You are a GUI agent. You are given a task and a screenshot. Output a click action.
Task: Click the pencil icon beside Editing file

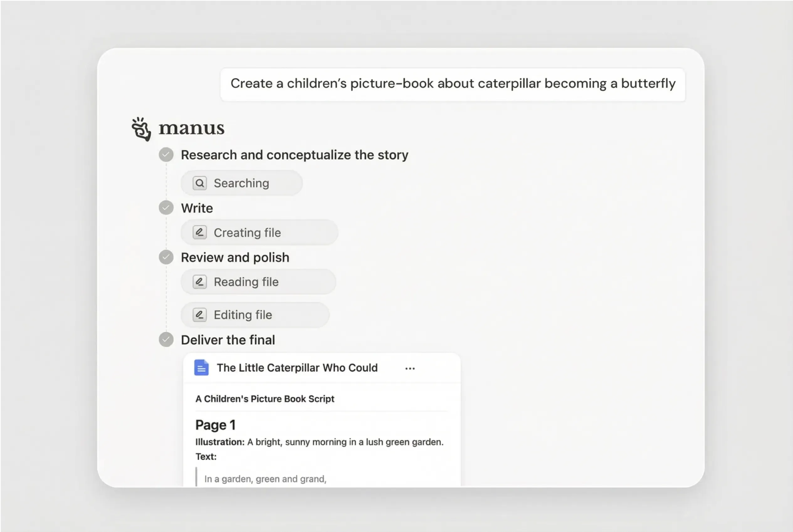(x=200, y=315)
